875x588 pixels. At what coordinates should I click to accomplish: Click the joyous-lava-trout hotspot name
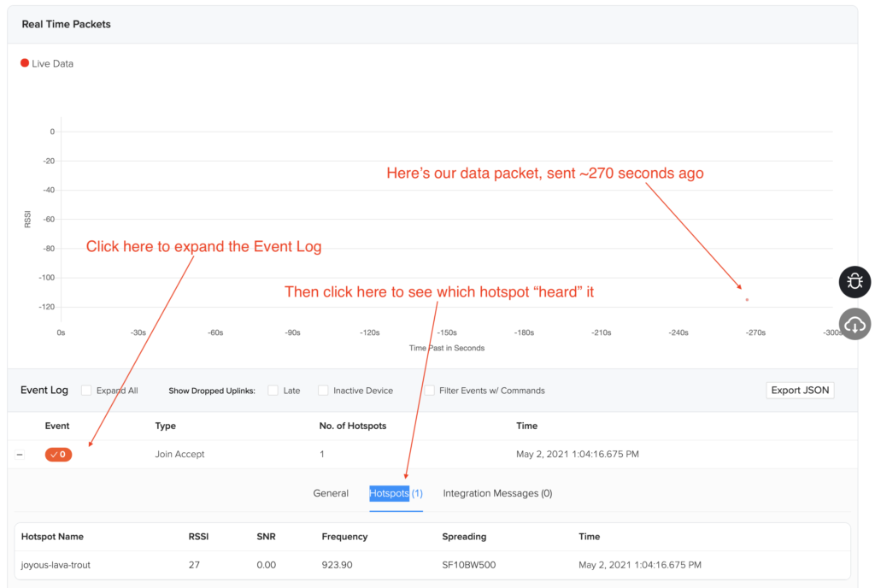coord(56,565)
